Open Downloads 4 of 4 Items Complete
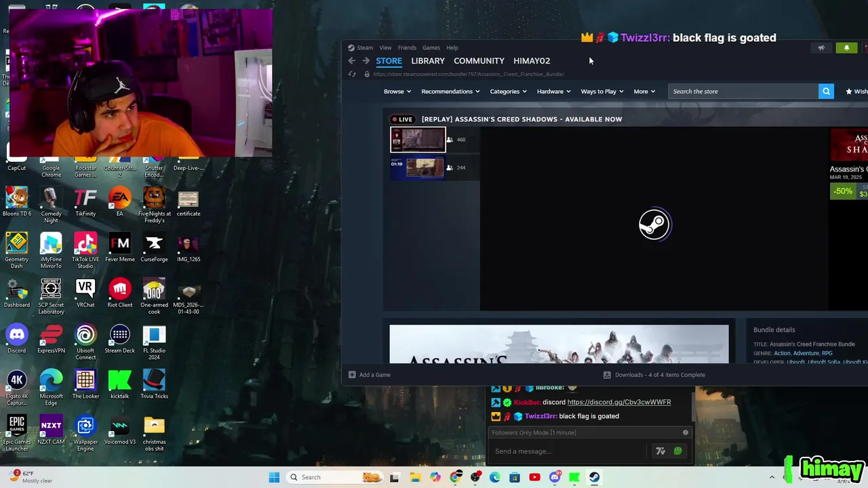868x488 pixels. [x=654, y=375]
